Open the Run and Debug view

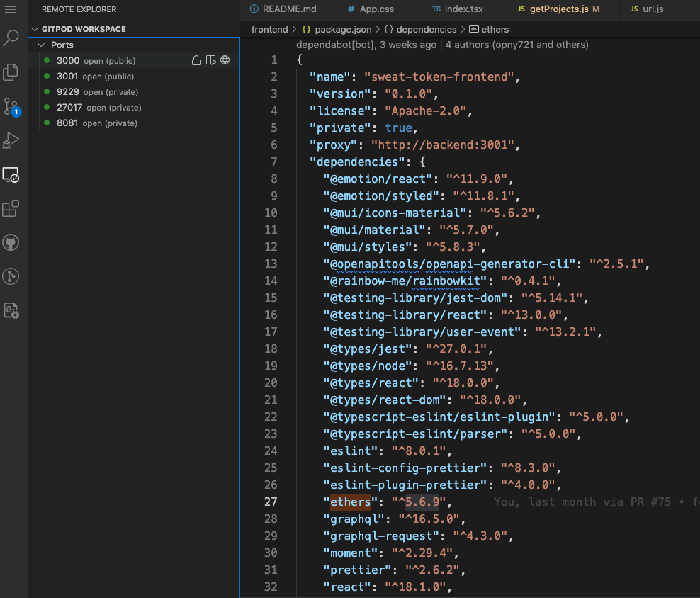click(11, 140)
